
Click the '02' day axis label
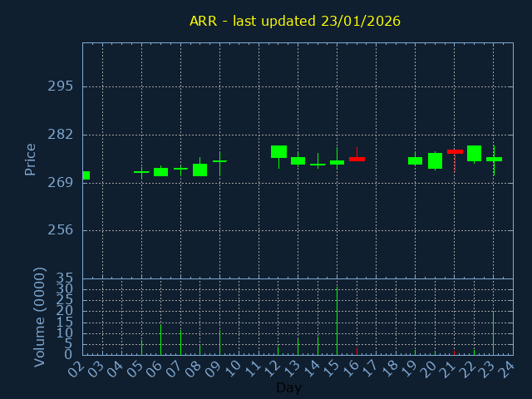[x=76, y=368]
